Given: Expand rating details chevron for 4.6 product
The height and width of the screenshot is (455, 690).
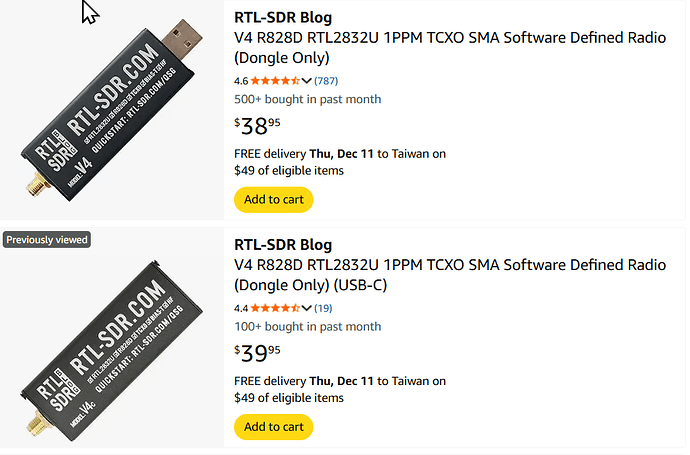Looking at the screenshot, I should pyautogui.click(x=307, y=81).
